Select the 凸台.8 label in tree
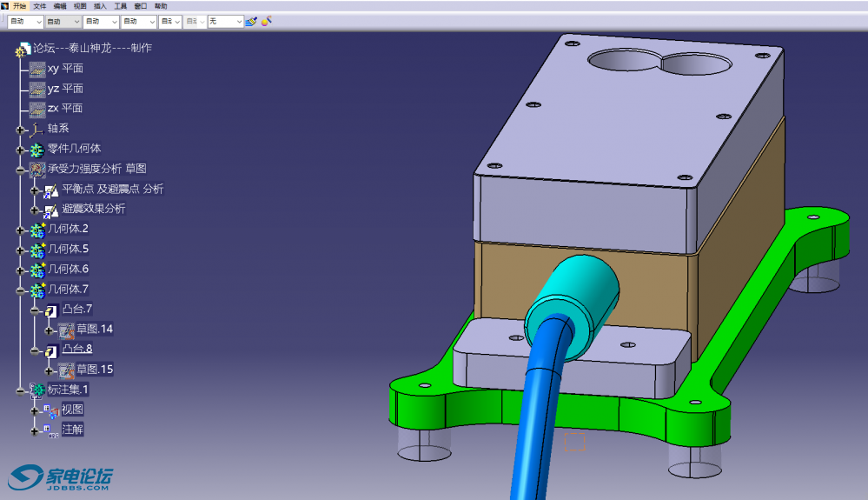This screenshot has height=500, width=868. [x=77, y=349]
